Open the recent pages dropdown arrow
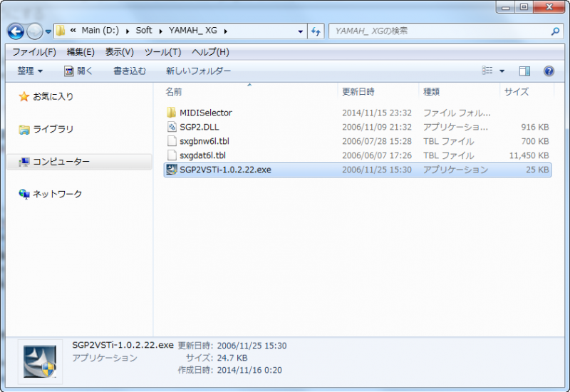Viewport: 570px width, 392px height. 48,31
